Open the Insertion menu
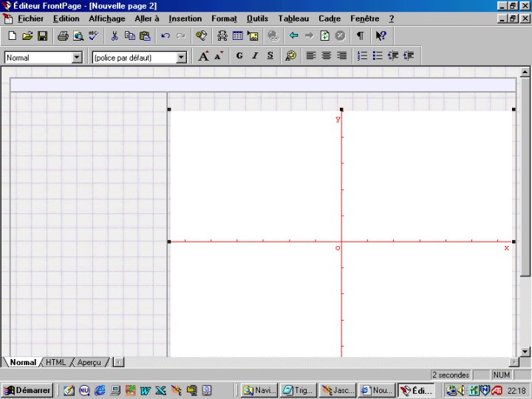Image resolution: width=532 pixels, height=399 pixels. [x=185, y=18]
